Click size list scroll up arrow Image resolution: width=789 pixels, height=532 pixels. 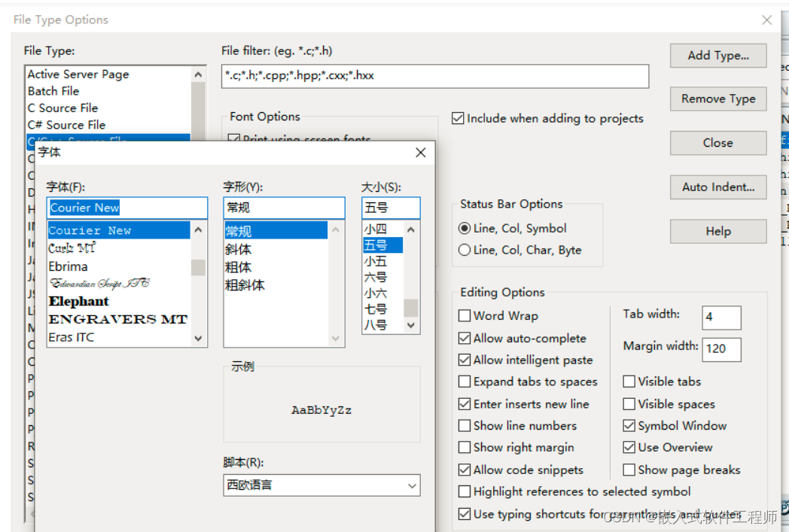coord(411,230)
